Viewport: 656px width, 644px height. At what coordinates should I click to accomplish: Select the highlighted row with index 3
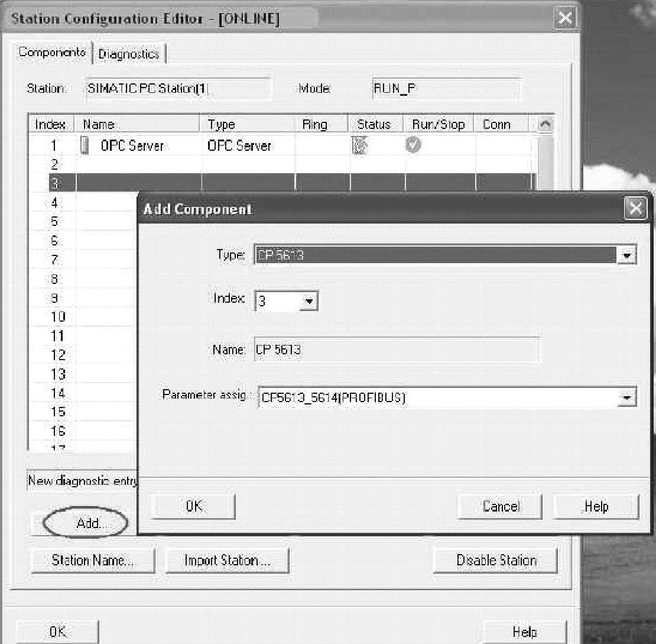292,183
